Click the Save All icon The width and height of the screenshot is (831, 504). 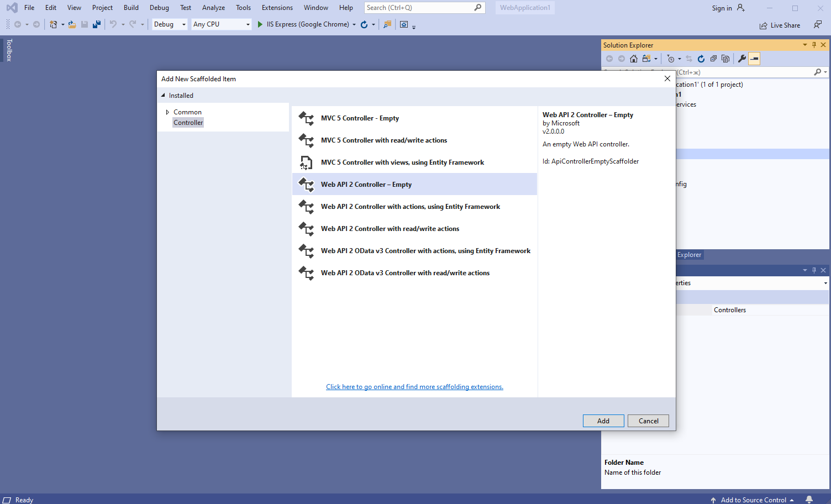coord(97,24)
